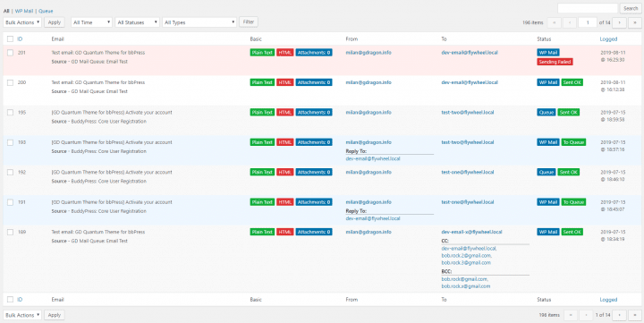Open recipient dev-email-x@flywheel.local in row 189
Image resolution: width=644 pixels, height=323 pixels.
pos(471,232)
